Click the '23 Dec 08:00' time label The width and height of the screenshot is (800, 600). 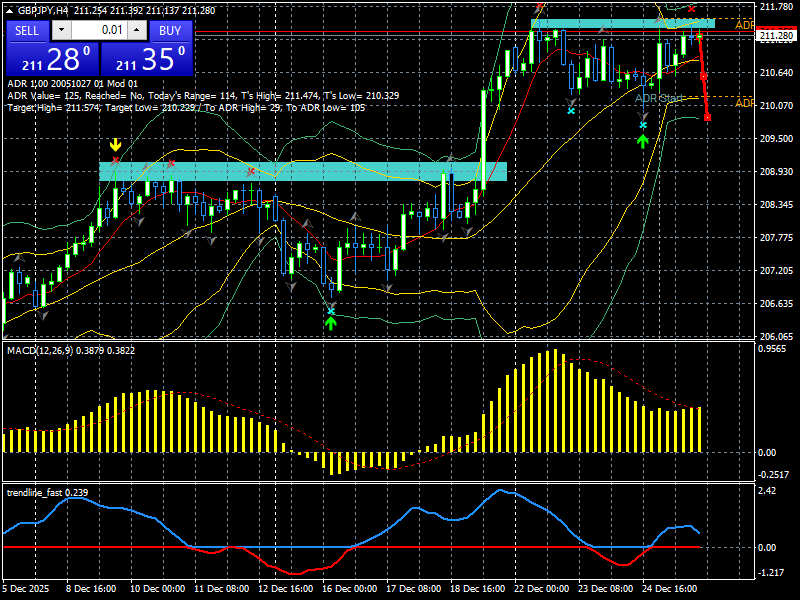coord(606,588)
